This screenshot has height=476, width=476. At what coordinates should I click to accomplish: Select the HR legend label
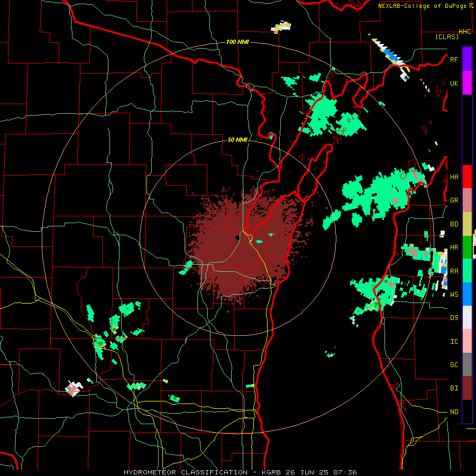coord(454,248)
